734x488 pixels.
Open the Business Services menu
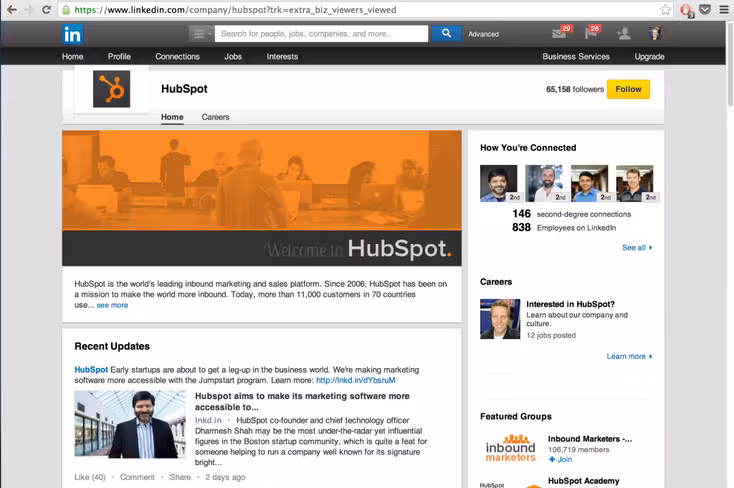click(x=576, y=57)
